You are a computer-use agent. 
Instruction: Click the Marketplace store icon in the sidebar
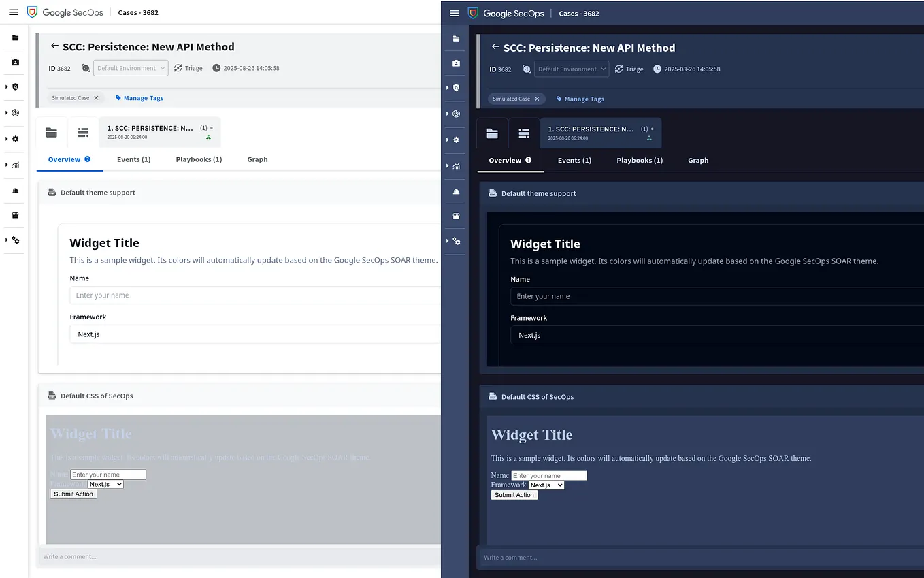[x=14, y=215]
